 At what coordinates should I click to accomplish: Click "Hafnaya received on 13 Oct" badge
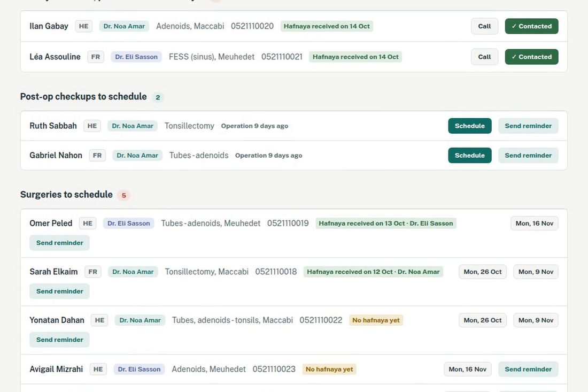(386, 224)
